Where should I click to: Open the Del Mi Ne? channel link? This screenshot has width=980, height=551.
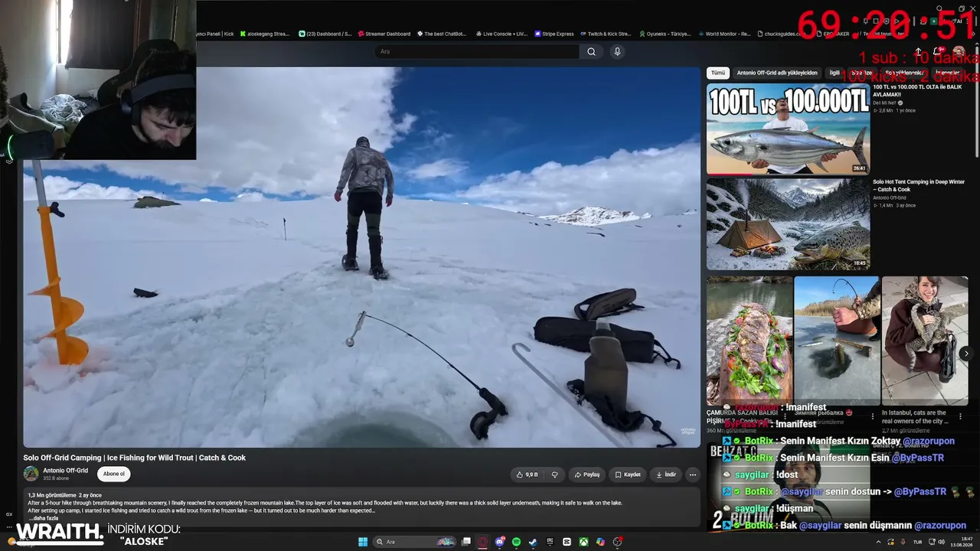click(885, 103)
